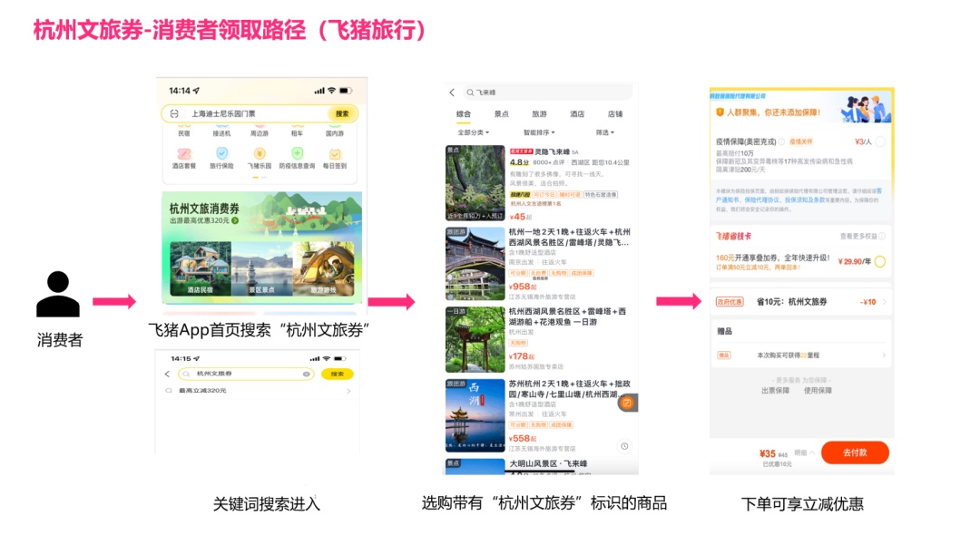Tap the 飞猪省钱卡 card title
This screenshot has width=980, height=545.
pos(734,236)
